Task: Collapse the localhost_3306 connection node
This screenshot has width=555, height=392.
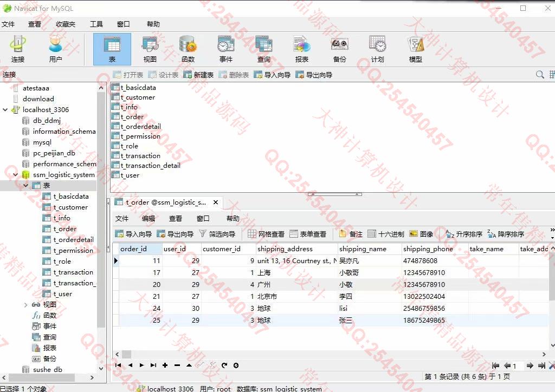Action: pos(5,109)
